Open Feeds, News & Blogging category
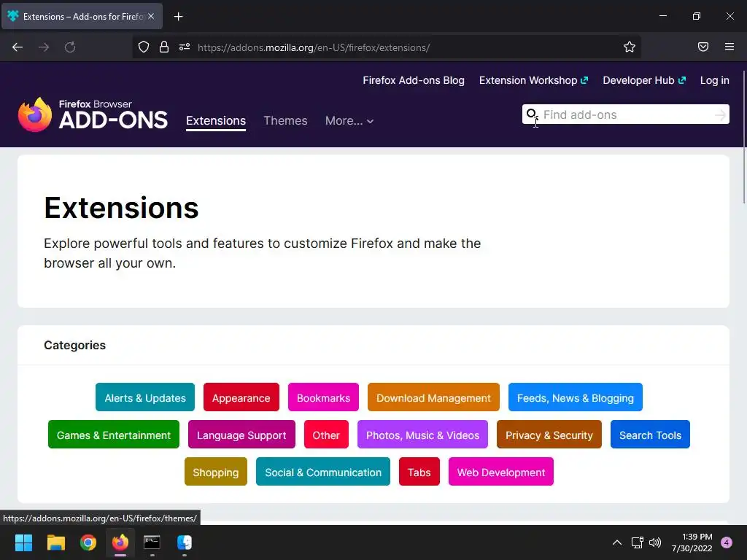 point(576,397)
